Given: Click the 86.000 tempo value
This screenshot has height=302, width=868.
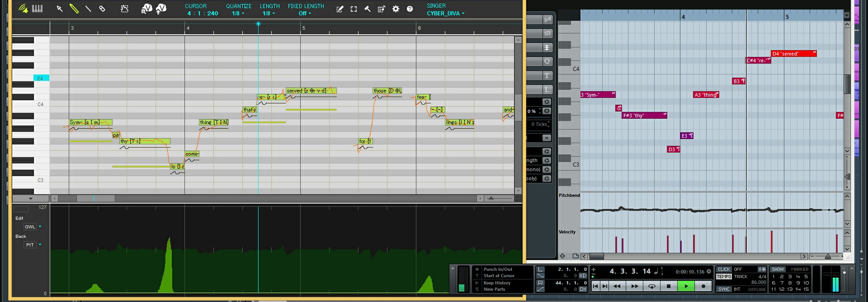Looking at the screenshot, I should point(759,283).
